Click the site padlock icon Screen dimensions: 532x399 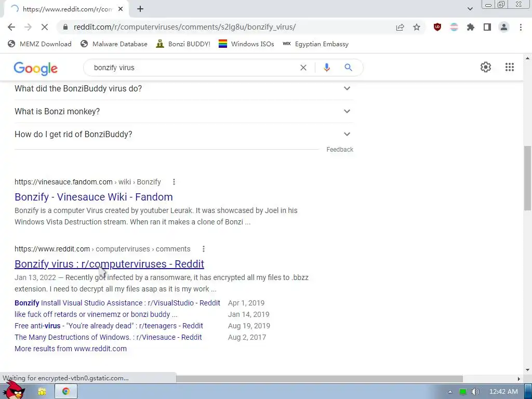point(65,27)
